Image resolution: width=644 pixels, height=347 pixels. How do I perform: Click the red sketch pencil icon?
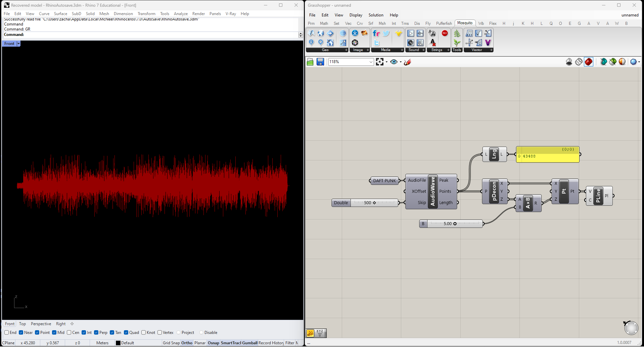(x=407, y=62)
